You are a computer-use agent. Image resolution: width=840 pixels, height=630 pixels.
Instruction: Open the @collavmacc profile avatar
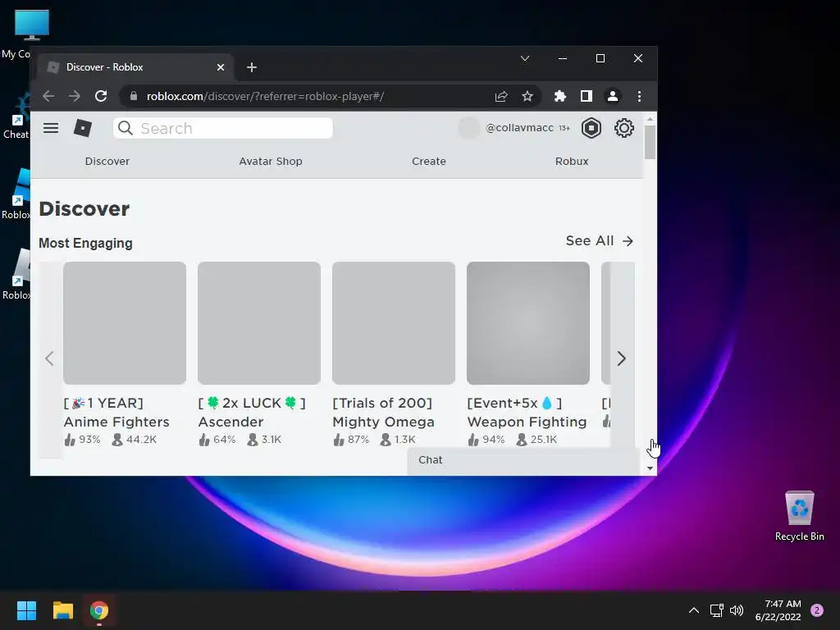(468, 128)
